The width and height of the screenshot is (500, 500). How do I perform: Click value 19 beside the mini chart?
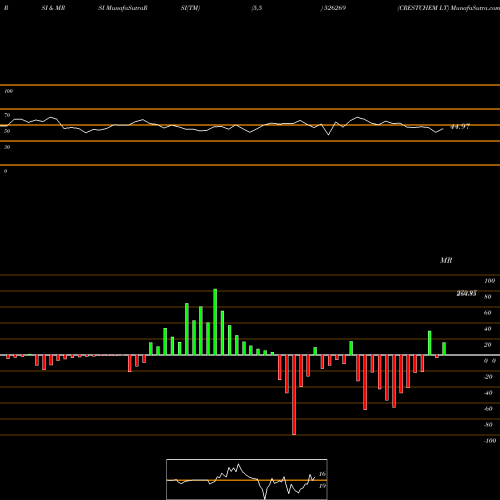click(322, 486)
